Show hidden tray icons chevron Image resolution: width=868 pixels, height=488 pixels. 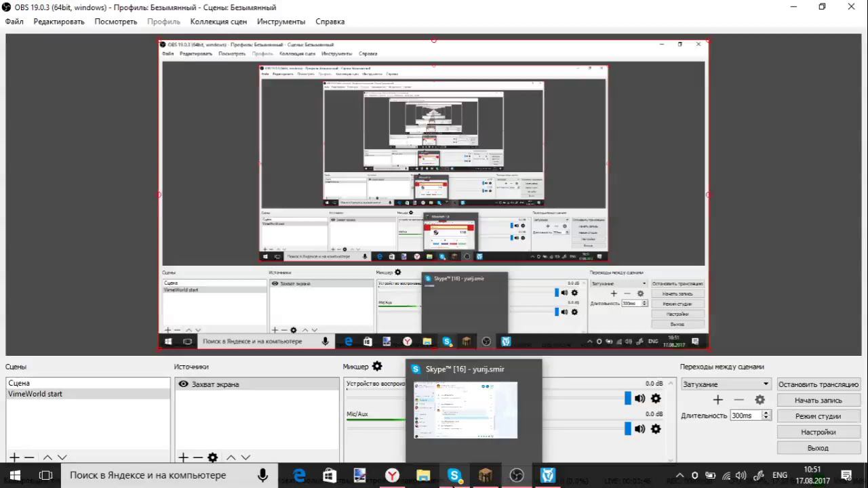pyautogui.click(x=680, y=475)
